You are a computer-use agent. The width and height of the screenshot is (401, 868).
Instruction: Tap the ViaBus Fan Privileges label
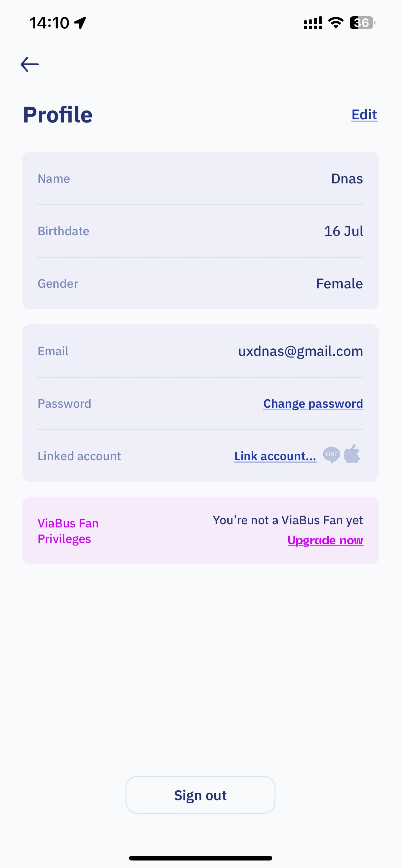[68, 531]
